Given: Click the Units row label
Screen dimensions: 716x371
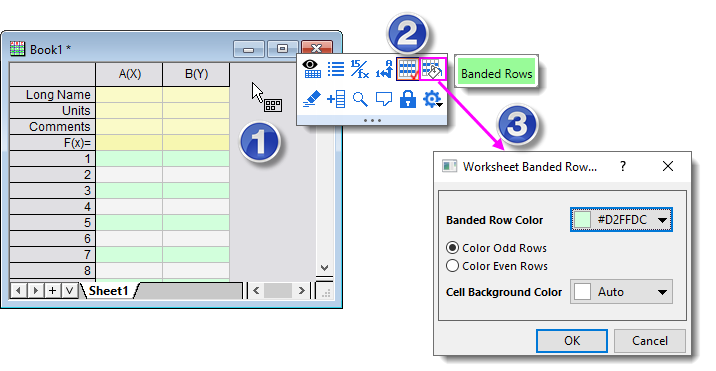Looking at the screenshot, I should tap(53, 111).
